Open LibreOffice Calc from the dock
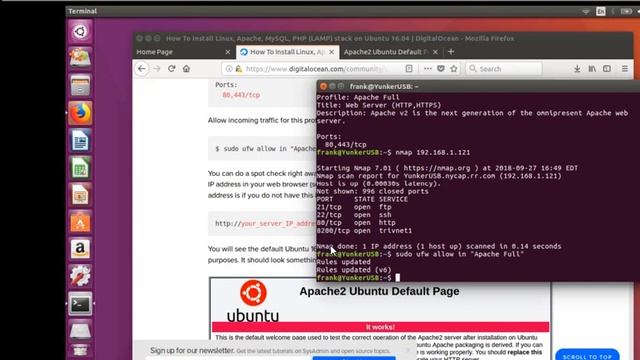 click(x=80, y=168)
